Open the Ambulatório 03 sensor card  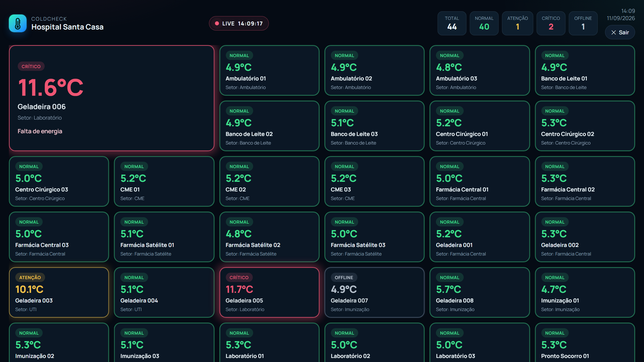(x=480, y=71)
